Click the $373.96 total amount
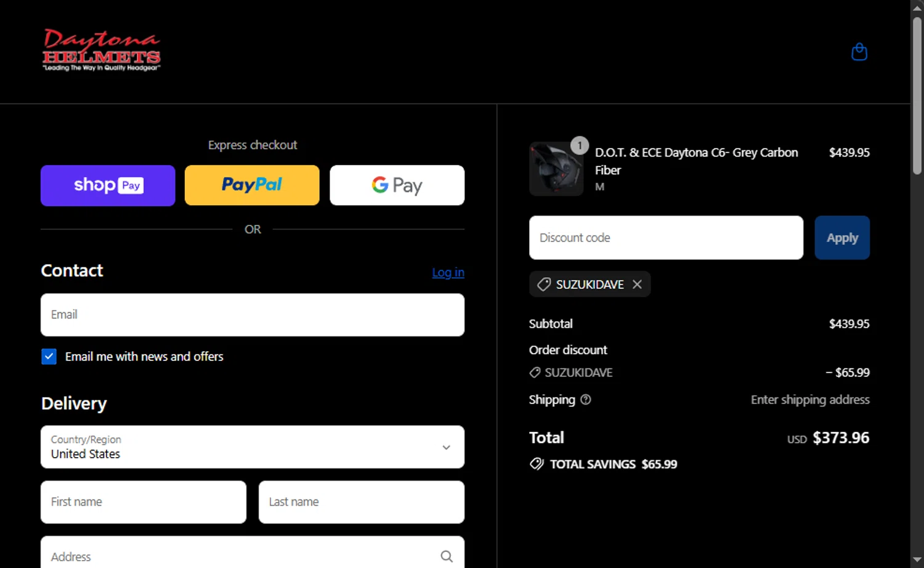924x568 pixels. (x=841, y=438)
